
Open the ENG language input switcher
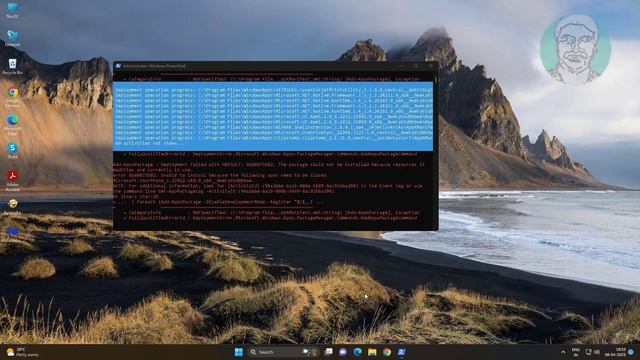point(576,352)
